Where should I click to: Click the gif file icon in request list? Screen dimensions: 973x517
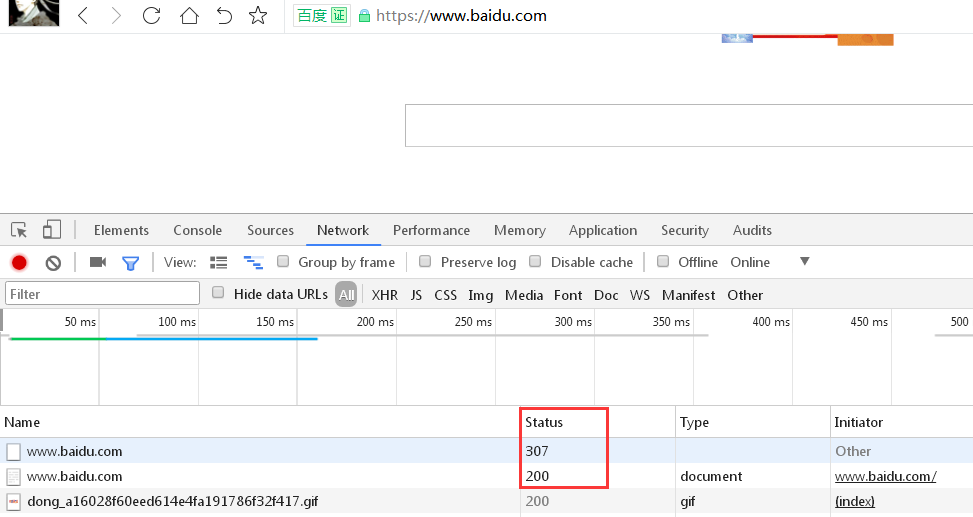pyautogui.click(x=14, y=501)
